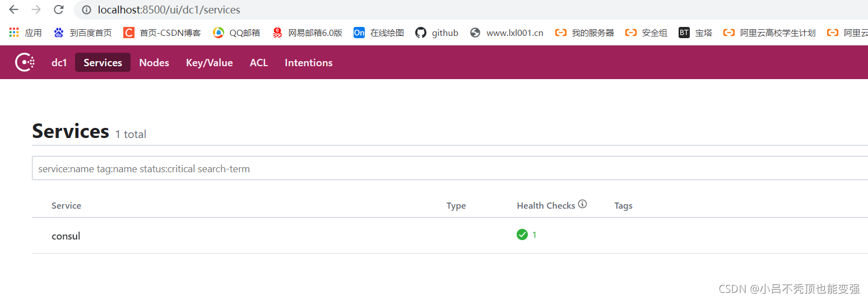Switch to the Nodes tab
The width and height of the screenshot is (868, 299).
[154, 62]
